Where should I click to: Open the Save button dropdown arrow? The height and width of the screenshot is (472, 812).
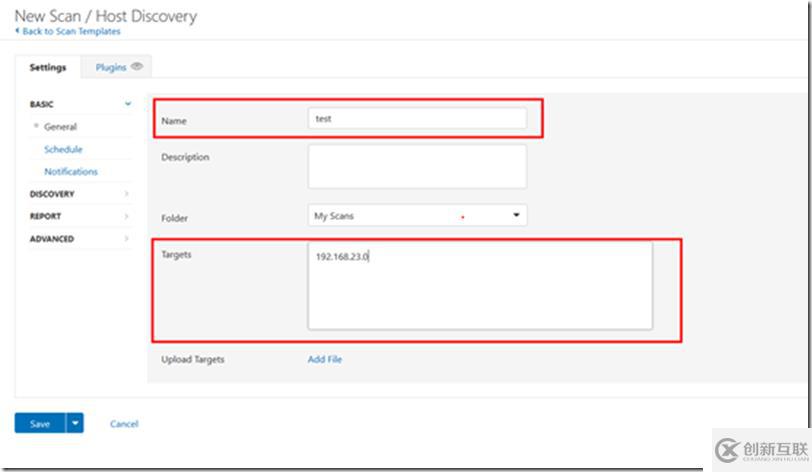pyautogui.click(x=75, y=424)
